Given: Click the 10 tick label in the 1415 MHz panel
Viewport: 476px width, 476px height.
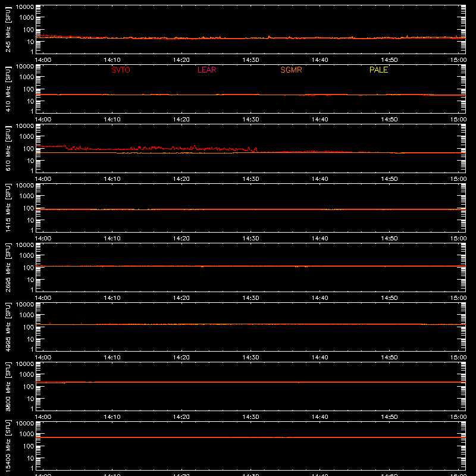Looking at the screenshot, I should [30, 220].
